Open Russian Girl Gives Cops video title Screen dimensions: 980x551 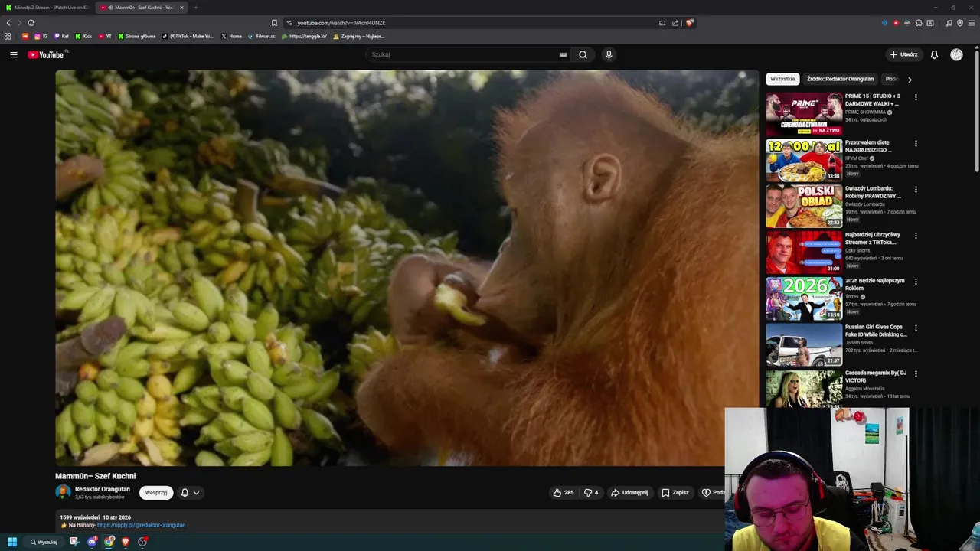point(876,331)
